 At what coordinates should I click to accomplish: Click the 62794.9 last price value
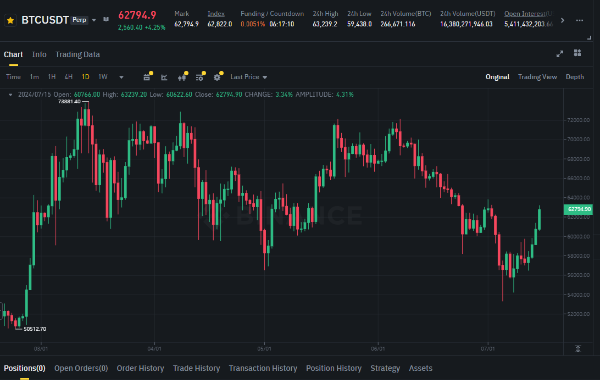point(137,15)
